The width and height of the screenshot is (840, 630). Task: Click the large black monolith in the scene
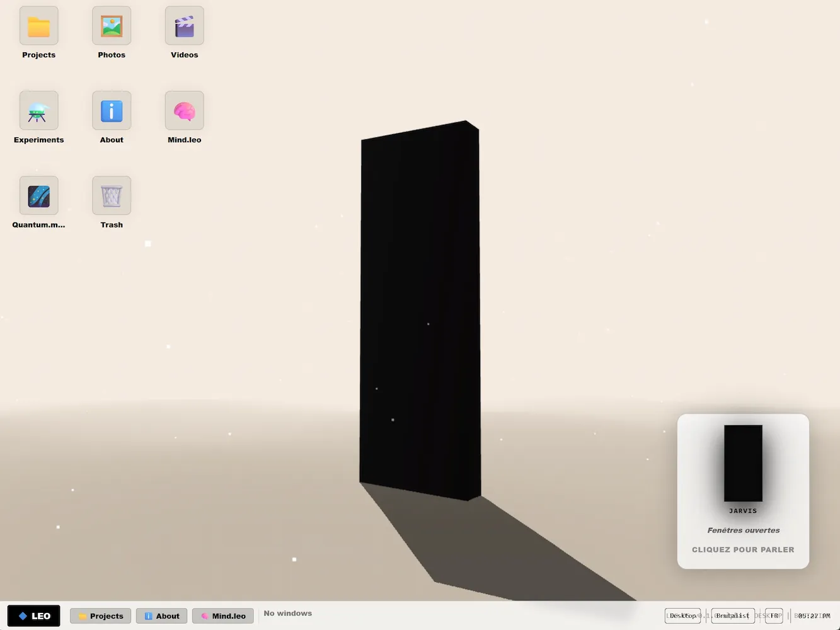point(420,309)
